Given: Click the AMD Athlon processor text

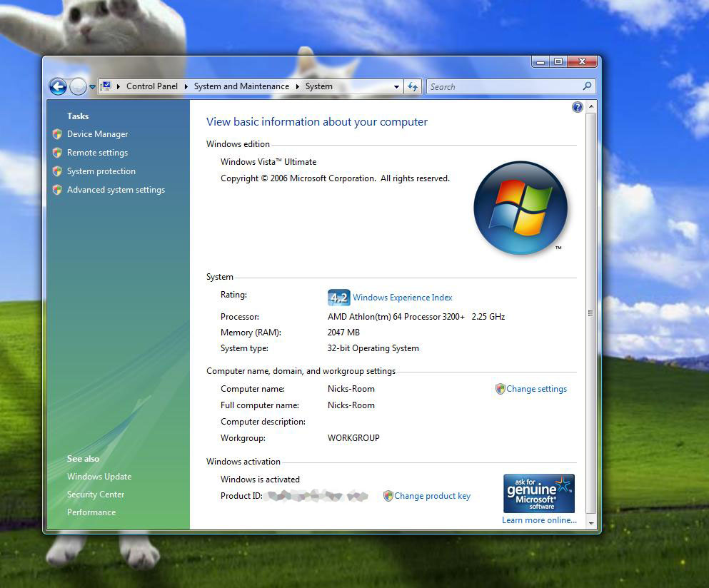Looking at the screenshot, I should coord(416,317).
